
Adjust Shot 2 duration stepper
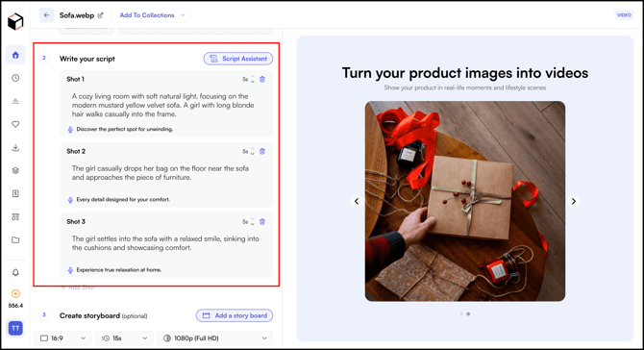coord(252,152)
